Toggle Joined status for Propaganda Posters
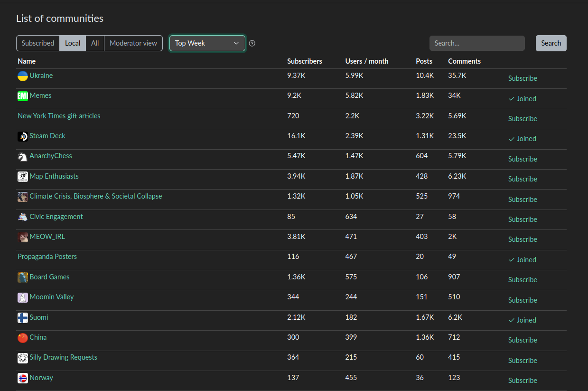 click(x=522, y=260)
